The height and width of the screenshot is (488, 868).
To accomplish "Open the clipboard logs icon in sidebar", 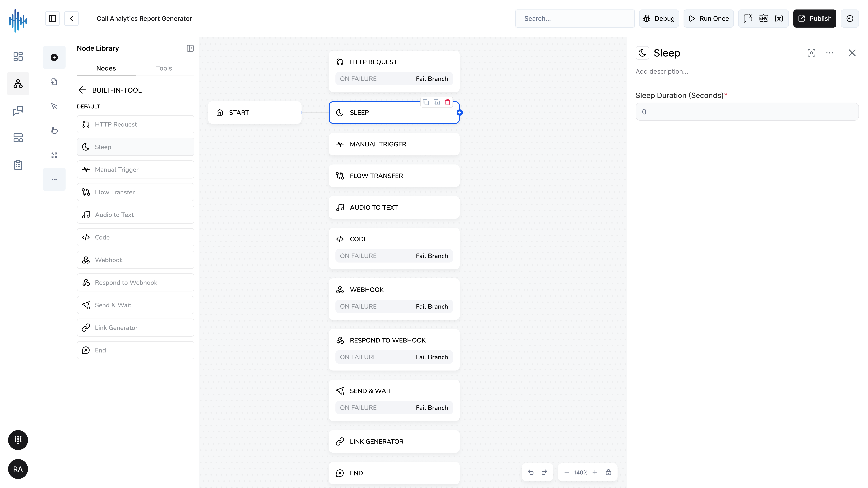I will (18, 165).
